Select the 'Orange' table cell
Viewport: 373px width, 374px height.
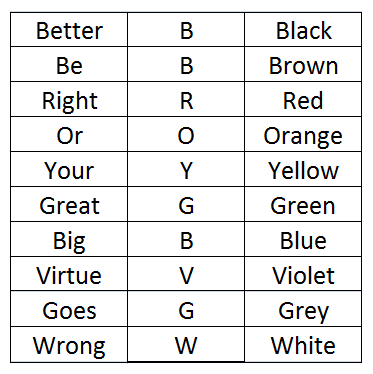[x=303, y=134]
